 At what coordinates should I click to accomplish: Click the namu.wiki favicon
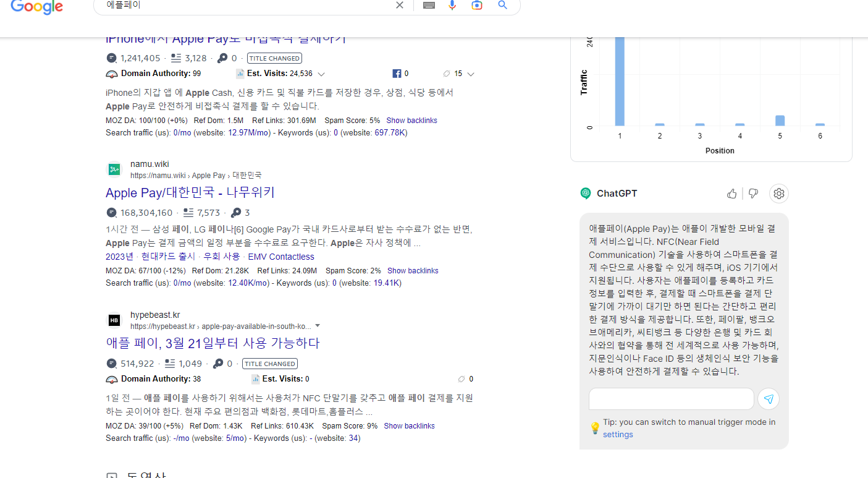click(114, 169)
